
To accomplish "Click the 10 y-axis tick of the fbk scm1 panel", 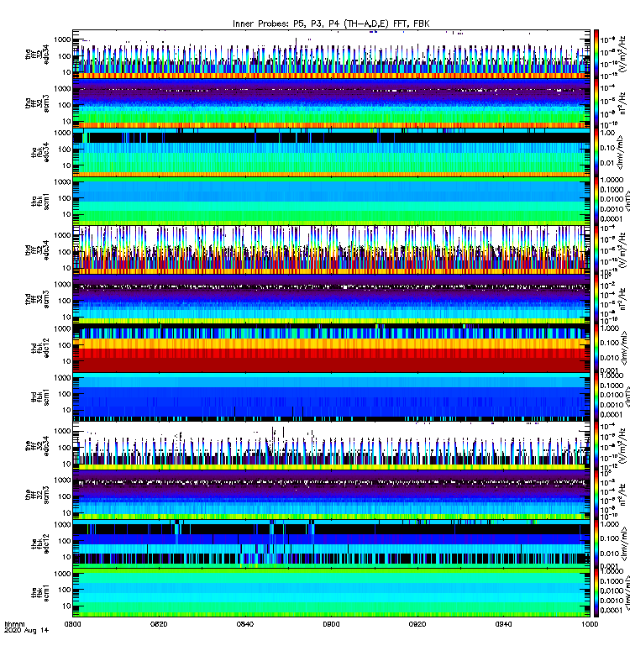I will pyautogui.click(x=66, y=606).
